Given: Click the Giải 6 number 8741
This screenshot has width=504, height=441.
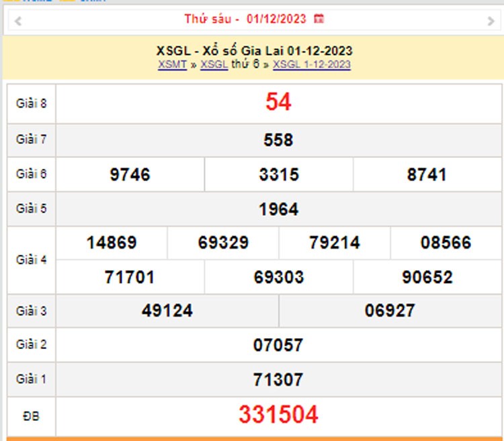Looking at the screenshot, I should coord(427,175).
